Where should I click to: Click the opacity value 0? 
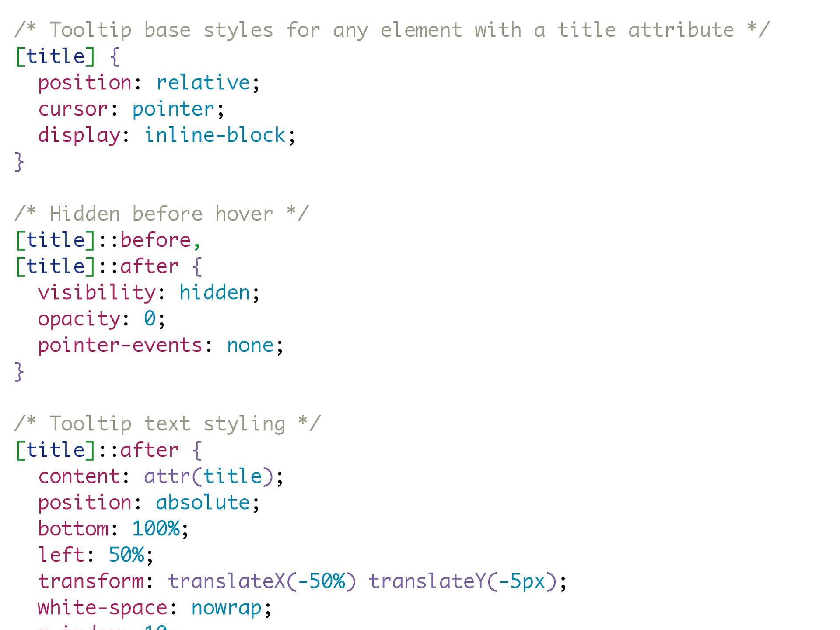(150, 319)
